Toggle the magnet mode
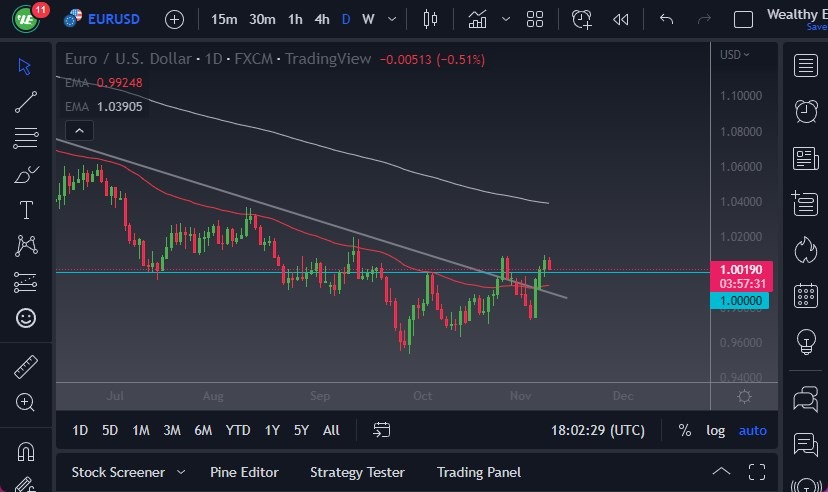828x492 pixels. [25, 451]
